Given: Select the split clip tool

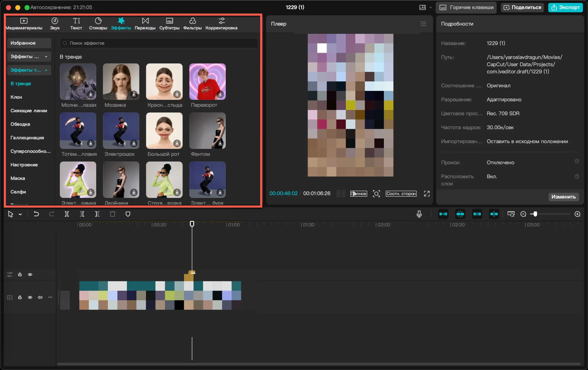Looking at the screenshot, I should tap(67, 214).
